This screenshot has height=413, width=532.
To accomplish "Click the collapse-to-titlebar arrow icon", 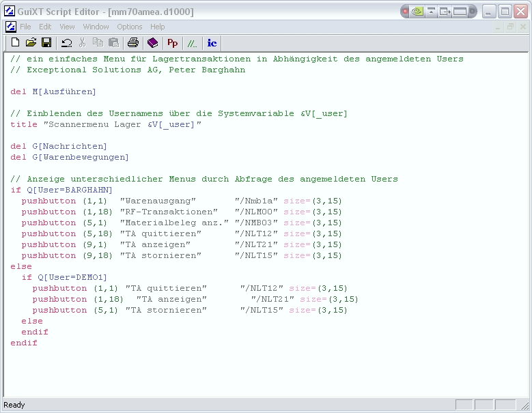I will click(431, 12).
